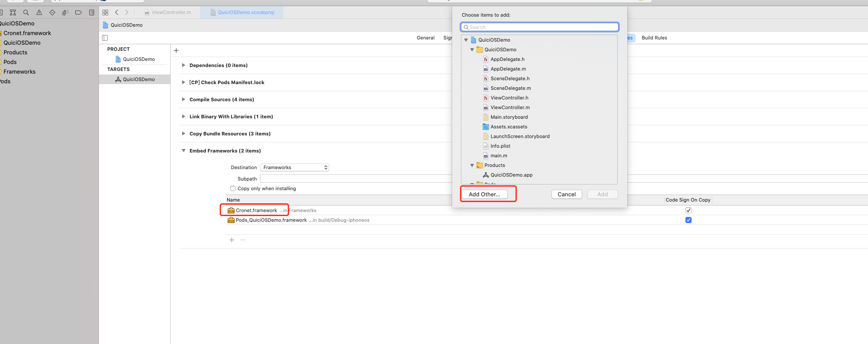Click the disabled Add button
Viewport: 868px width, 344px height.
602,194
